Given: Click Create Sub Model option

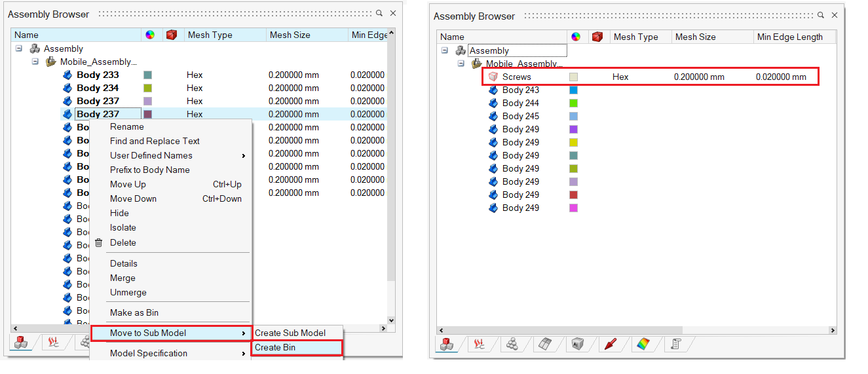Looking at the screenshot, I should [x=290, y=333].
